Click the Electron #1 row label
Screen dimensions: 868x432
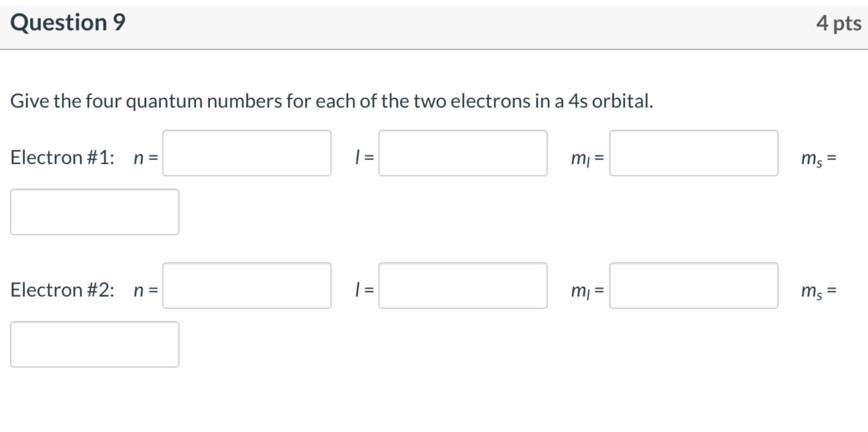click(62, 158)
